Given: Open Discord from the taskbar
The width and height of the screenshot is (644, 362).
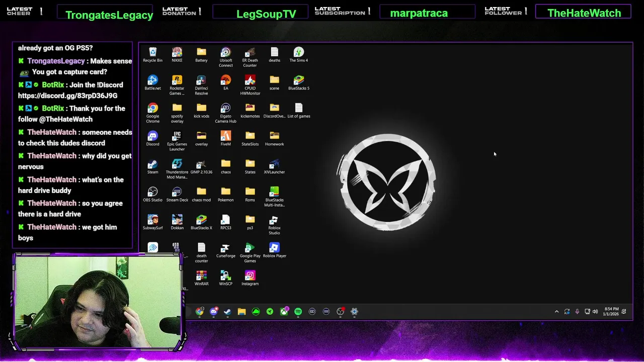Looking at the screenshot, I should click(213, 312).
